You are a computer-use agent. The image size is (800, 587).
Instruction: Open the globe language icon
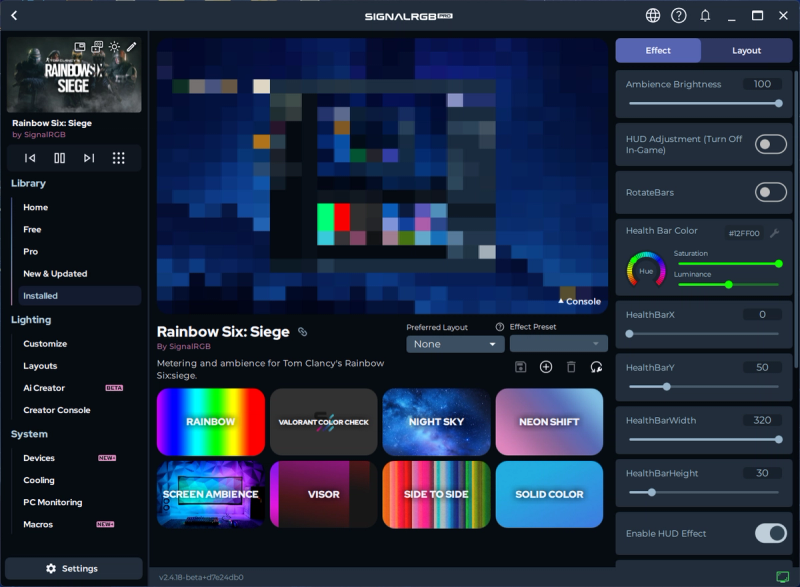[x=653, y=16]
